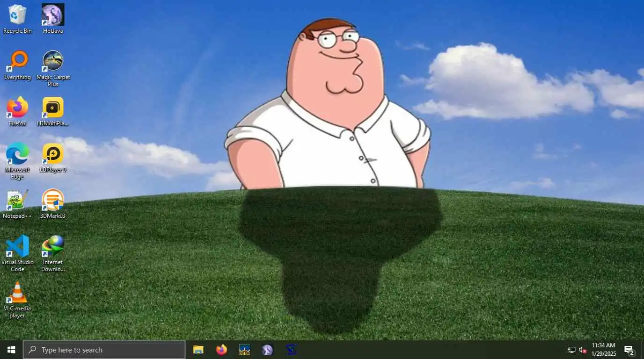The height and width of the screenshot is (359, 644).
Task: Click the Show desktop strip
Action: pos(643,350)
